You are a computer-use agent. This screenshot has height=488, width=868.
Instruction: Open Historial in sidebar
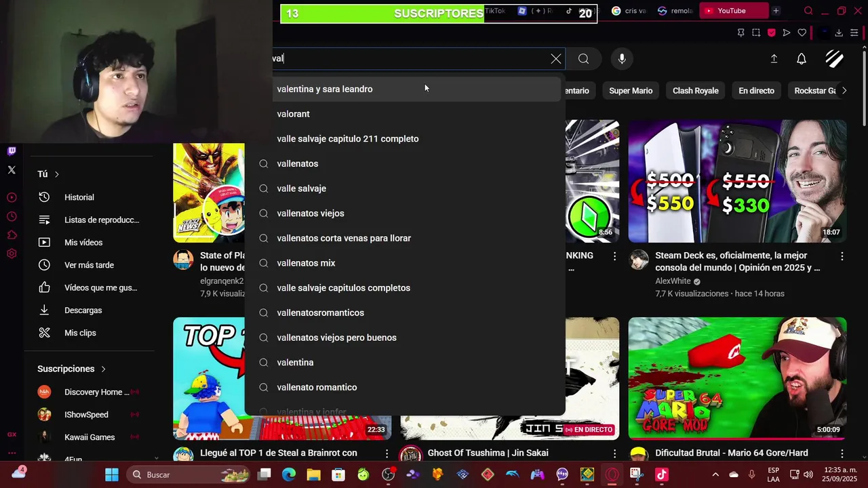pos(90,197)
